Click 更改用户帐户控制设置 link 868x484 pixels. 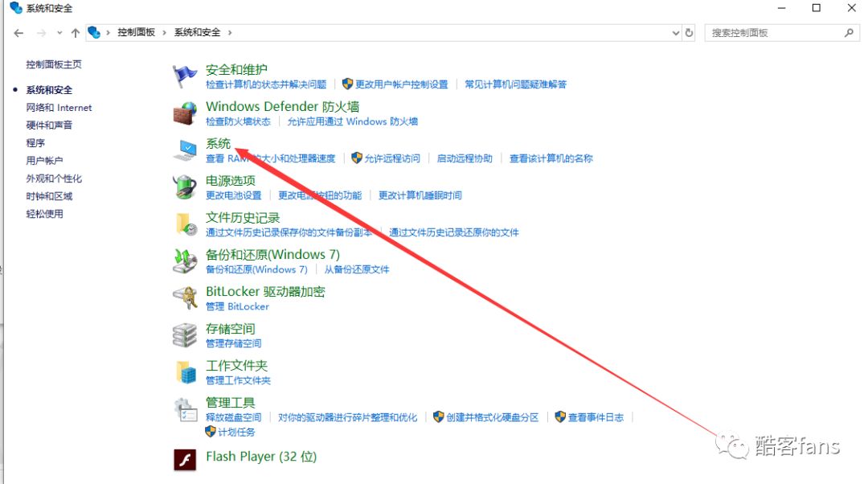(x=401, y=84)
